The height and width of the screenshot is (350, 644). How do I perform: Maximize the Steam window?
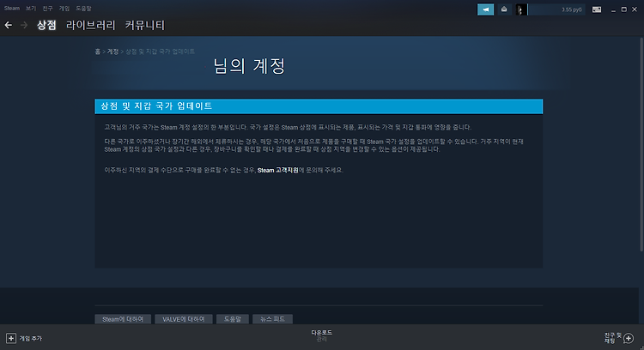(624, 9)
